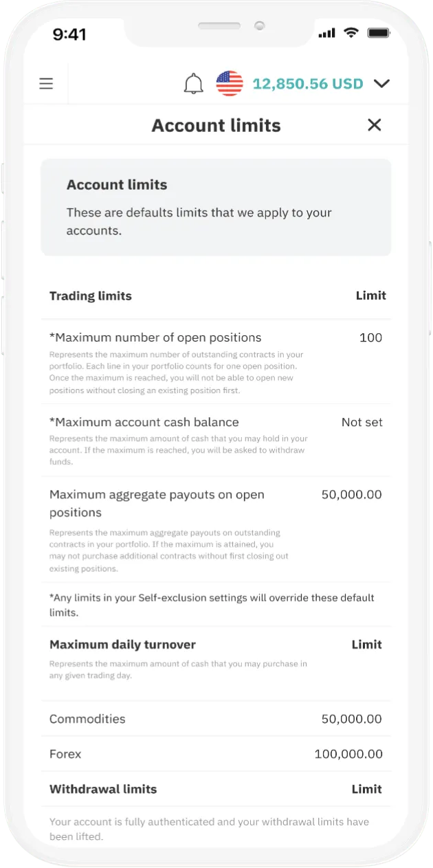The image size is (433, 868).
Task: Open the hamburger navigation menu
Action: [45, 83]
